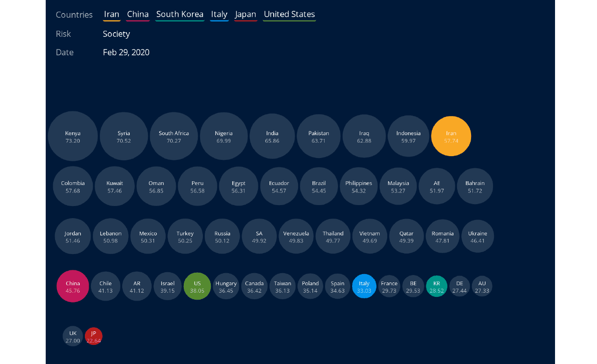Select the Philippines bubble
The width and height of the screenshot is (597, 364).
[x=359, y=186]
